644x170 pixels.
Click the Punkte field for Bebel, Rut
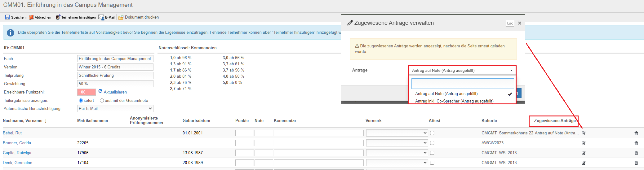point(245,133)
